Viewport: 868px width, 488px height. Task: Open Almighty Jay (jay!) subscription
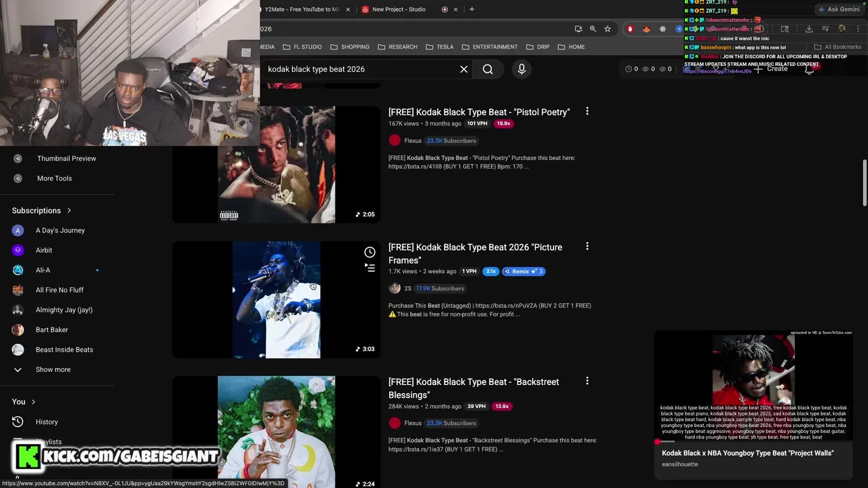(64, 310)
